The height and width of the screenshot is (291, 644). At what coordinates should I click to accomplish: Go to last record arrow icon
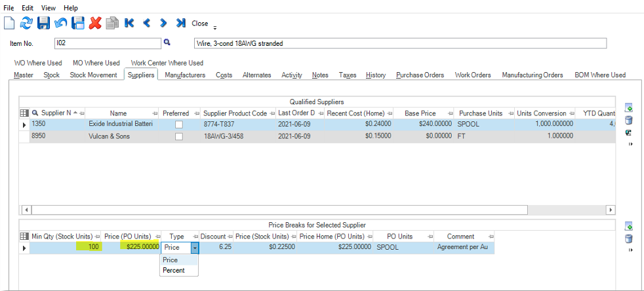coord(181,23)
